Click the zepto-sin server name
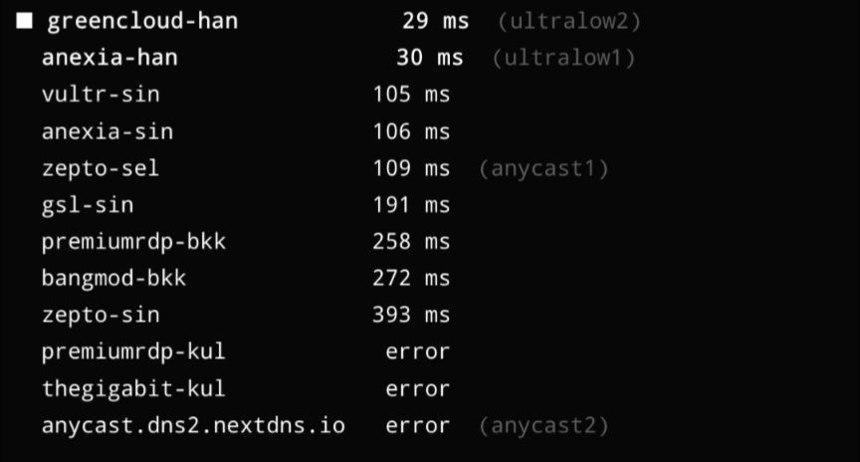860x462 pixels. coord(100,315)
